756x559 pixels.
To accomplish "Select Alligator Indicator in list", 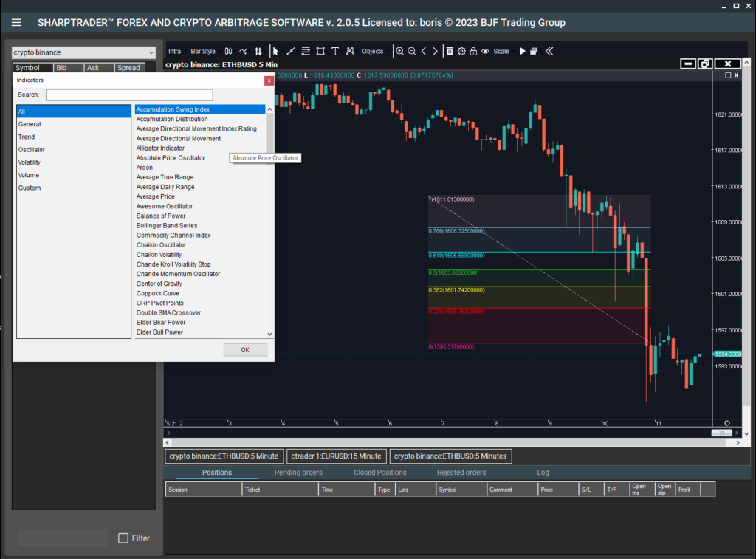I will [200, 148].
